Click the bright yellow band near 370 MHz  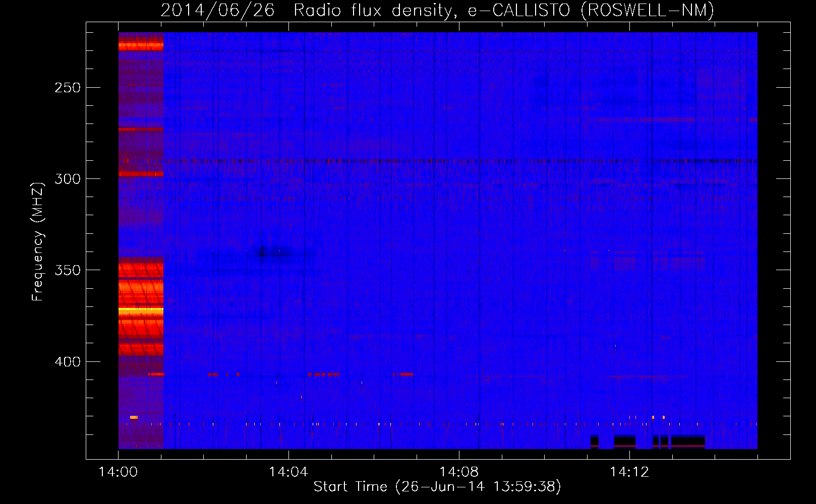point(141,311)
